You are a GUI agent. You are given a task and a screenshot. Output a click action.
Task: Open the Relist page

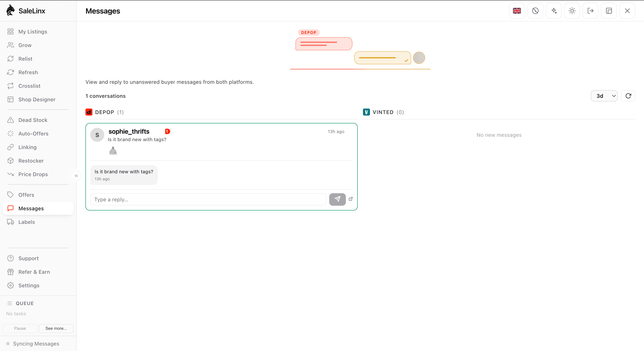[x=38, y=59]
